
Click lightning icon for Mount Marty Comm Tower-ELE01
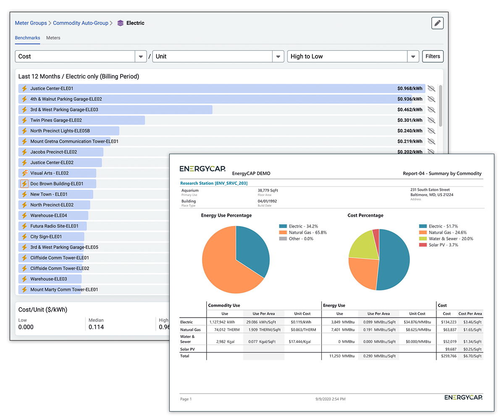[24, 289]
